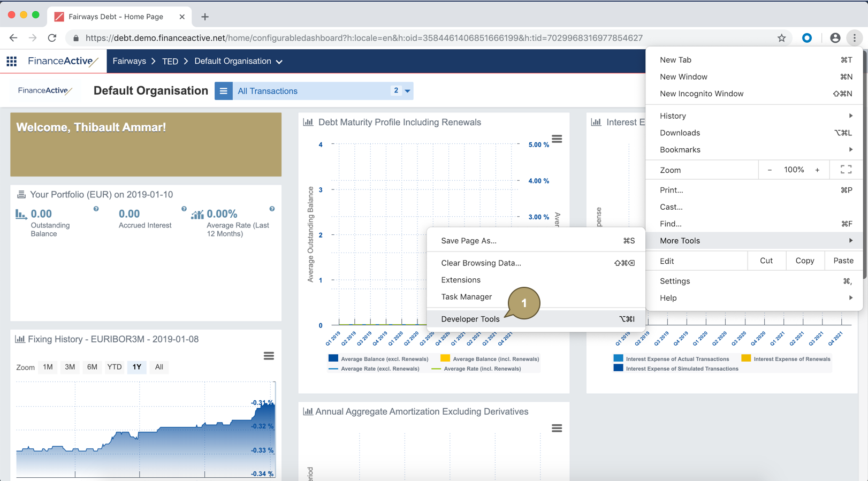
Task: Expand the Default Organisation breadcrumb dropdown
Action: click(x=279, y=62)
